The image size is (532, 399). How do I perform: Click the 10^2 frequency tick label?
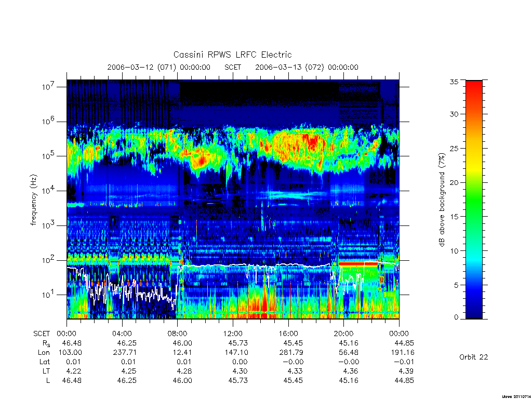pos(49,260)
